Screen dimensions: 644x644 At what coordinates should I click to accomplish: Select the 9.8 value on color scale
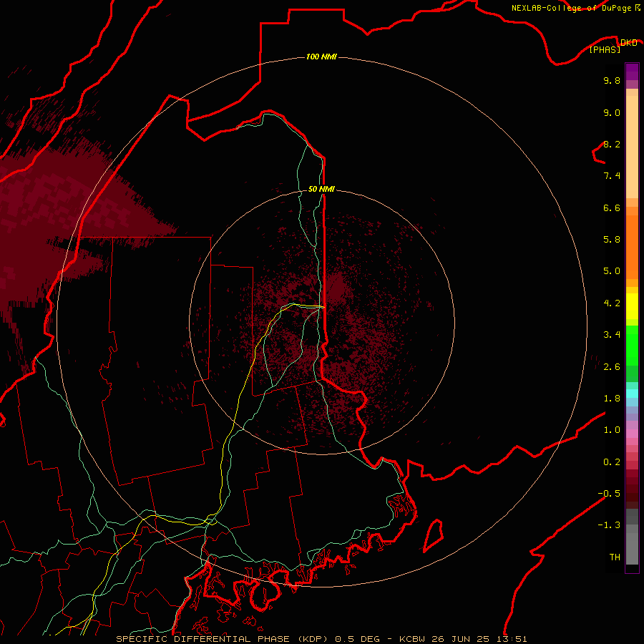pyautogui.click(x=612, y=80)
